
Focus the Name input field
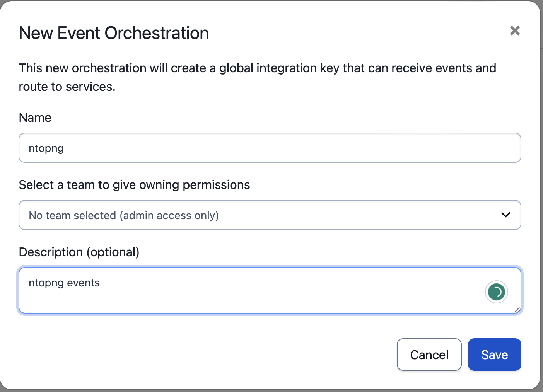pos(270,148)
